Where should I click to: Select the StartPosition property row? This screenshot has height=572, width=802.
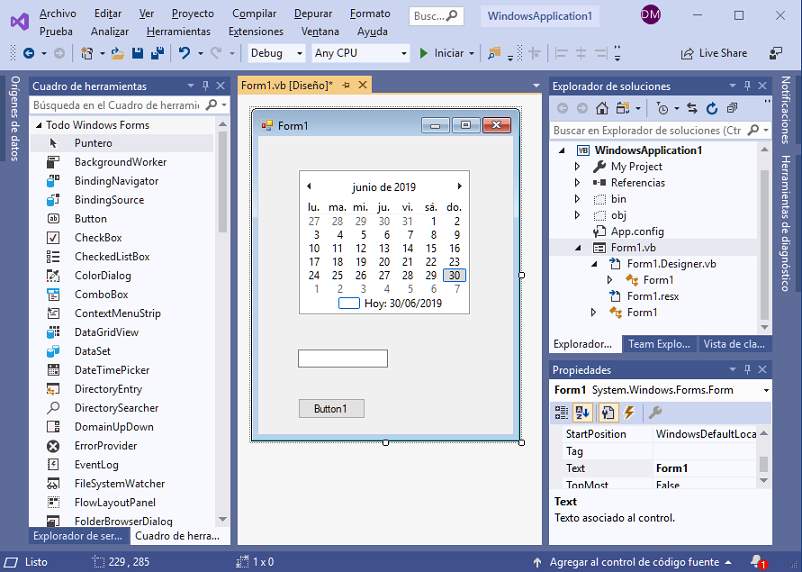point(659,434)
